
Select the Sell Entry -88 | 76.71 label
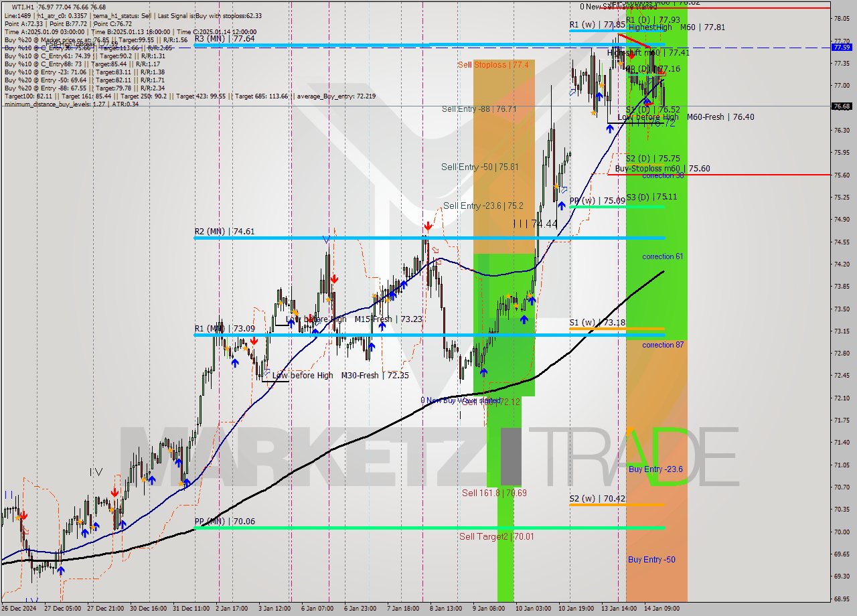[479, 108]
